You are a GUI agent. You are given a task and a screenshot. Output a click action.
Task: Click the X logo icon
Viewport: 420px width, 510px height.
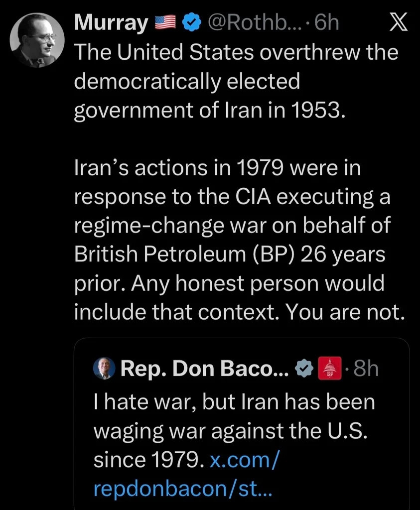click(x=397, y=23)
